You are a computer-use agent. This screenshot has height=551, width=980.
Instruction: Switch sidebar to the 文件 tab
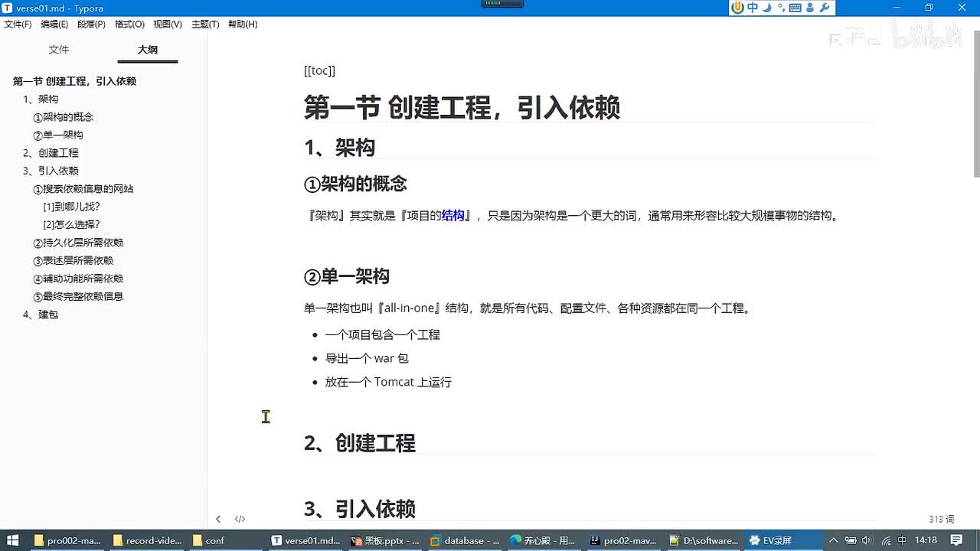coord(59,50)
